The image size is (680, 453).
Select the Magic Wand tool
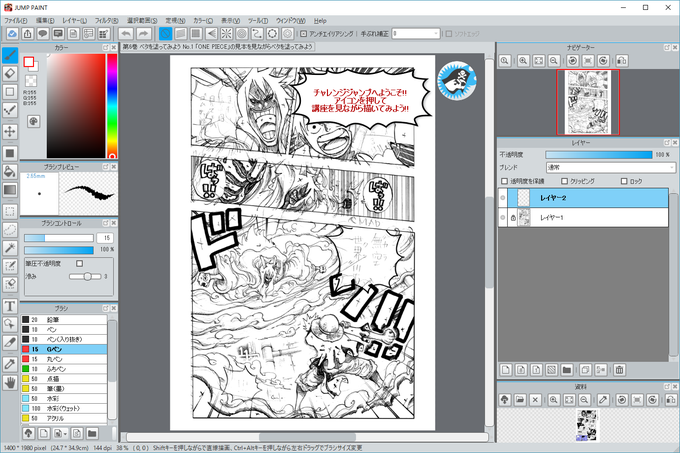click(10, 248)
